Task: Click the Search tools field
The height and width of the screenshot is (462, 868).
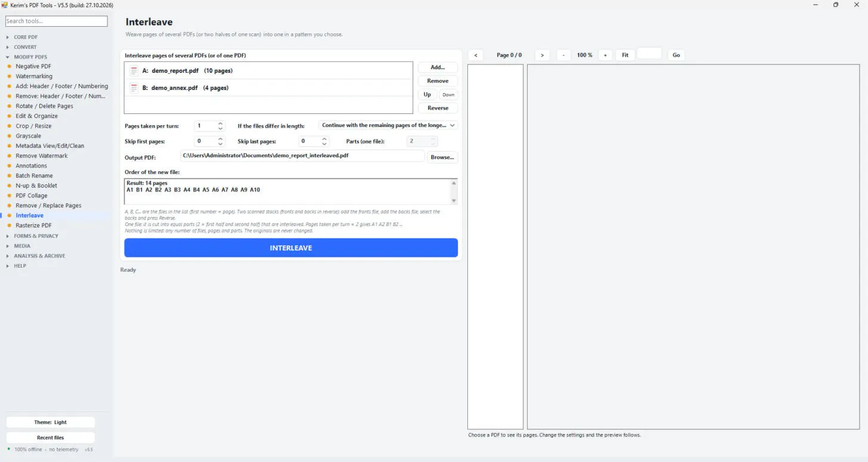Action: tap(57, 21)
